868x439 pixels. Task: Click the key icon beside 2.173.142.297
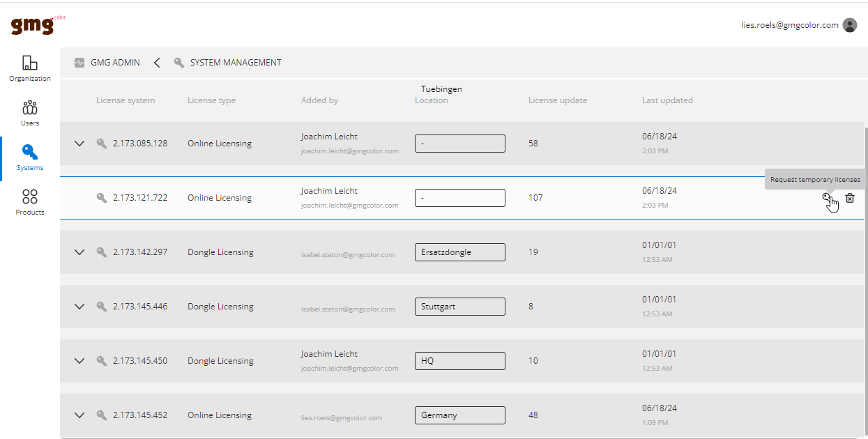101,252
